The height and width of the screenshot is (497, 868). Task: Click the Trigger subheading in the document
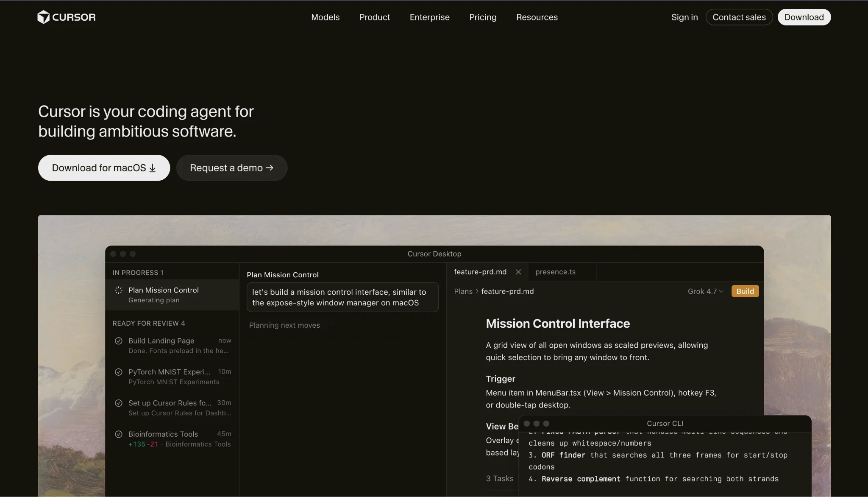click(501, 379)
